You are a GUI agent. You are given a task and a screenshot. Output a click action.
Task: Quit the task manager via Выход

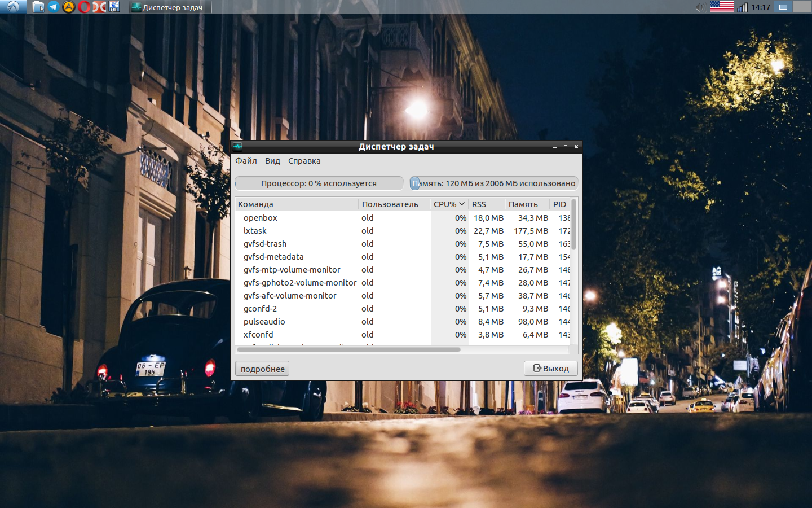(550, 368)
